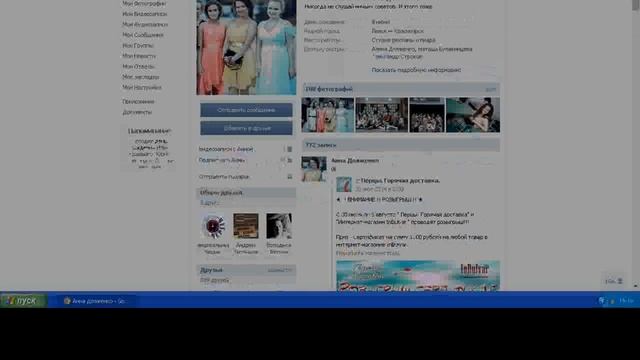Open third photo thumbnail of dark crowd

point(427,115)
